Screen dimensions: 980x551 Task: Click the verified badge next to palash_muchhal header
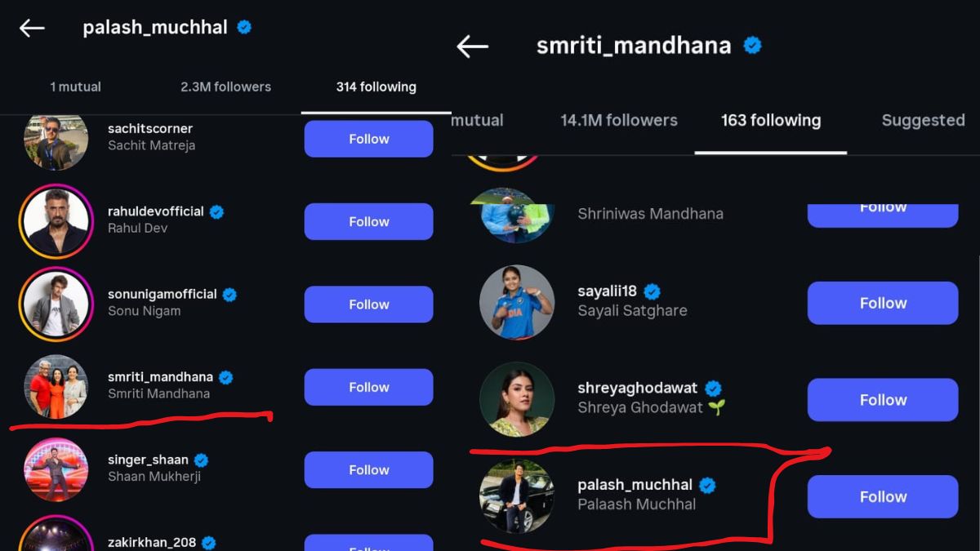pos(243,26)
